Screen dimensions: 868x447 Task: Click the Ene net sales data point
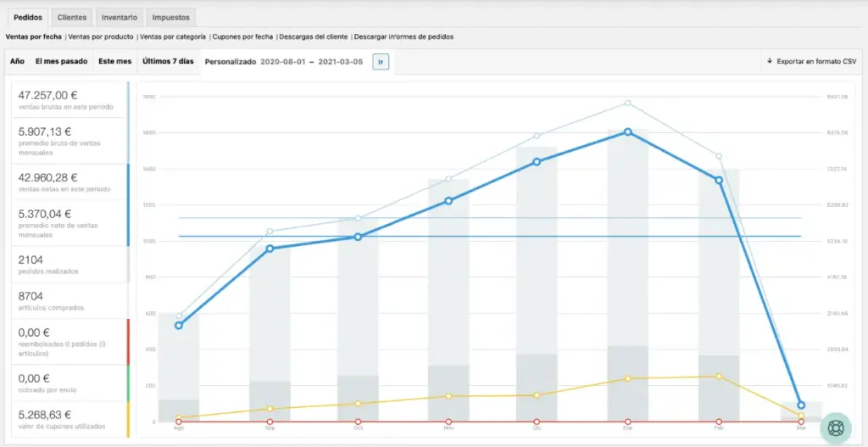tap(627, 131)
